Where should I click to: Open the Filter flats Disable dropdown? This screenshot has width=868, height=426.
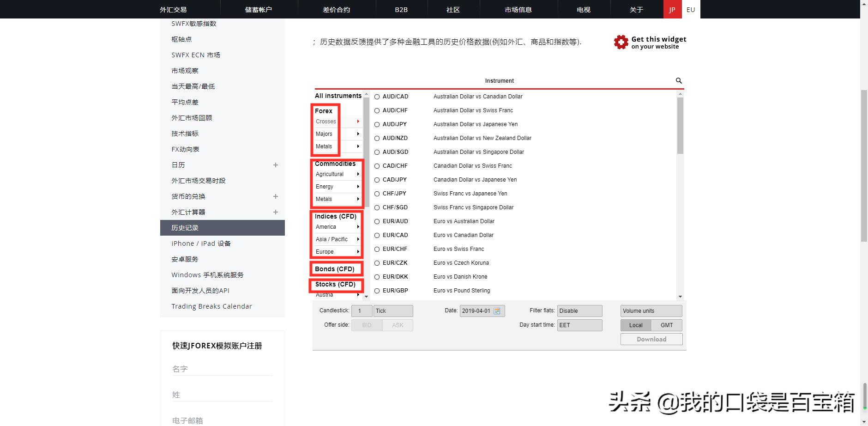click(579, 310)
